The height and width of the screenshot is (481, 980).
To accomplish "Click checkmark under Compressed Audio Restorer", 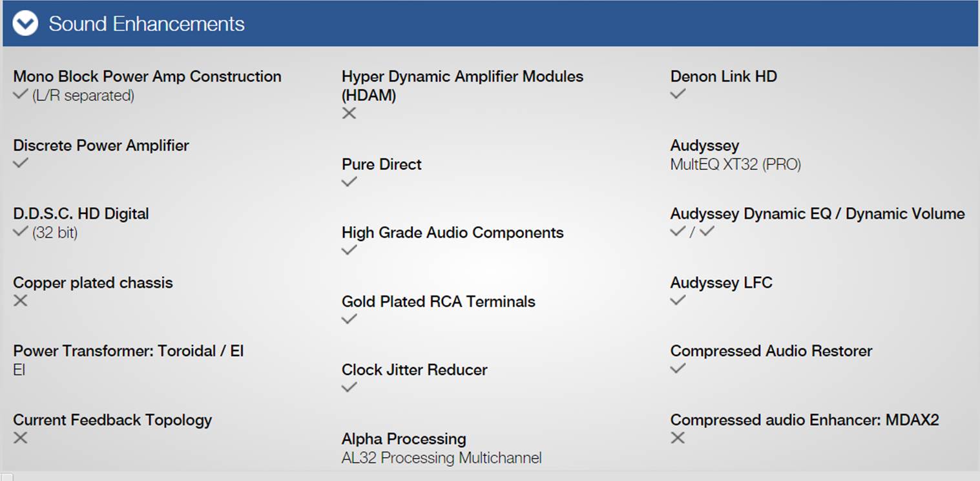I will pos(678,369).
